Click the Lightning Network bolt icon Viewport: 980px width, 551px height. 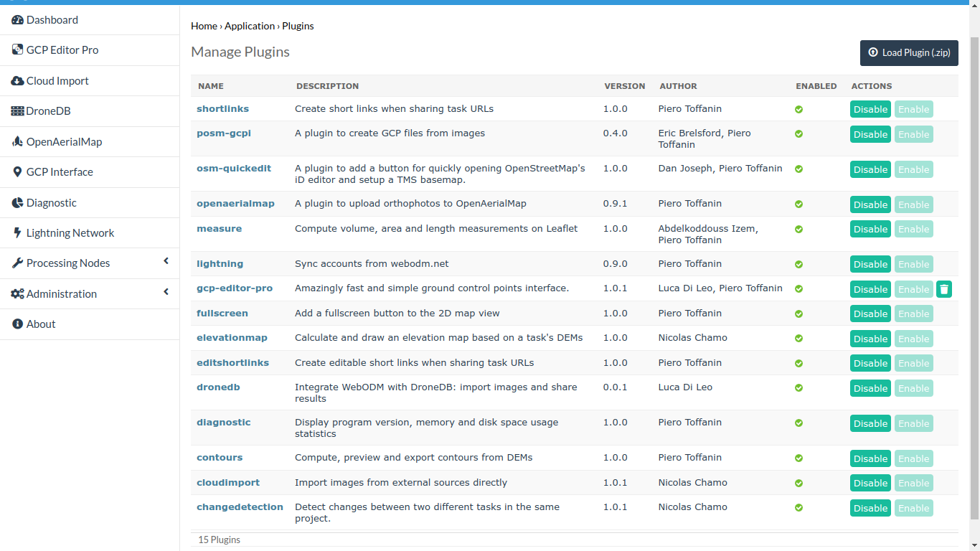(16, 232)
